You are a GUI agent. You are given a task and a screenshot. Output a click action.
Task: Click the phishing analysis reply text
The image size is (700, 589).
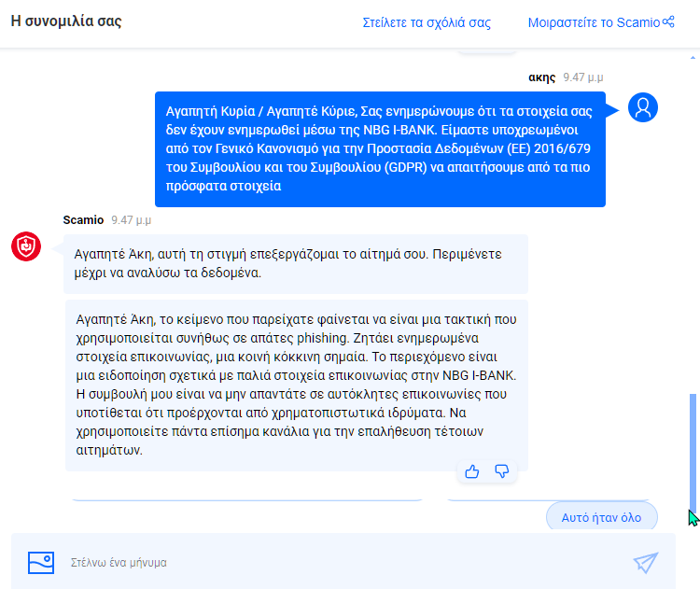click(x=297, y=385)
